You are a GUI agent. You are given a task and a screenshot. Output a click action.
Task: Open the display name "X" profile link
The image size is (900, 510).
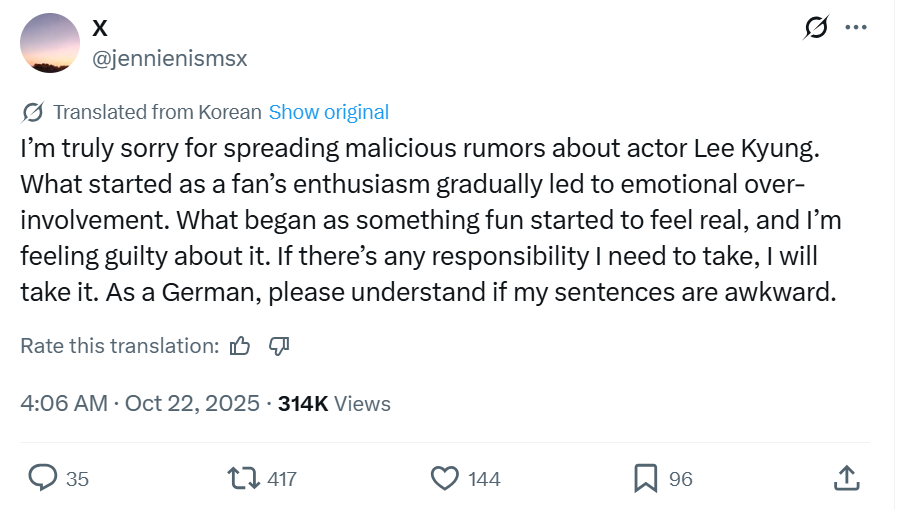[x=100, y=30]
